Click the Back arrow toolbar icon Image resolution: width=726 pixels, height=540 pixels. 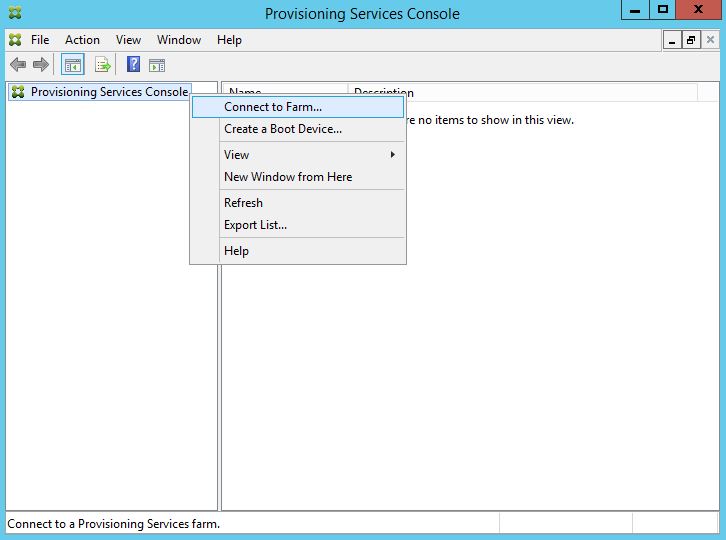(x=18, y=64)
